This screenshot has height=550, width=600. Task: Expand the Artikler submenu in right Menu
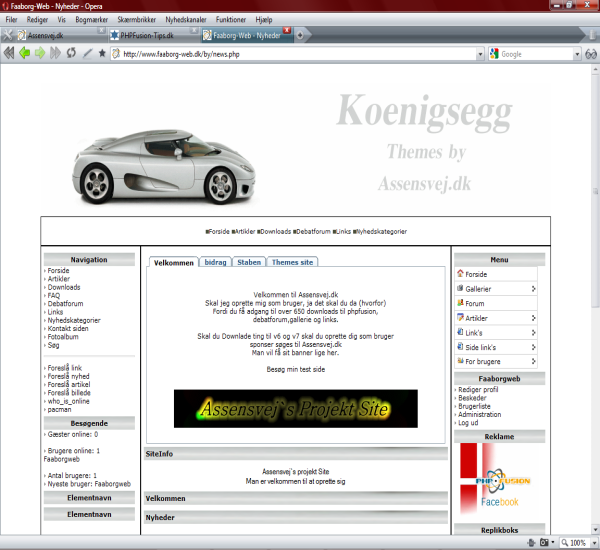pyautogui.click(x=533, y=318)
